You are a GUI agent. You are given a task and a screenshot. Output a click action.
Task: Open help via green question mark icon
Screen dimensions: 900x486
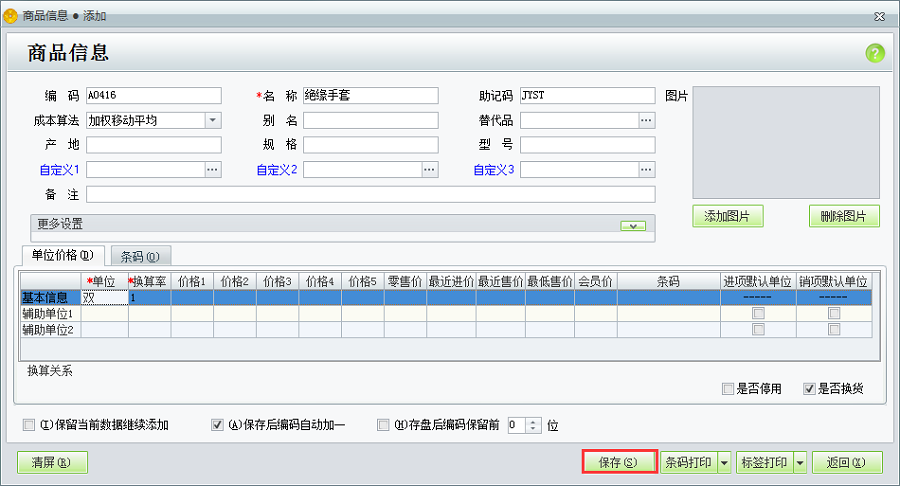tap(875, 53)
